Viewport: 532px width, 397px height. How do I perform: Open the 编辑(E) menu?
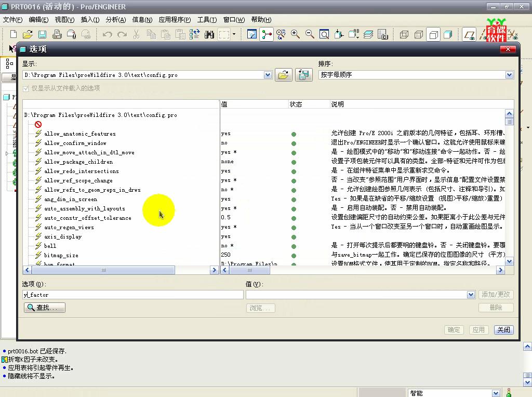tap(38, 20)
